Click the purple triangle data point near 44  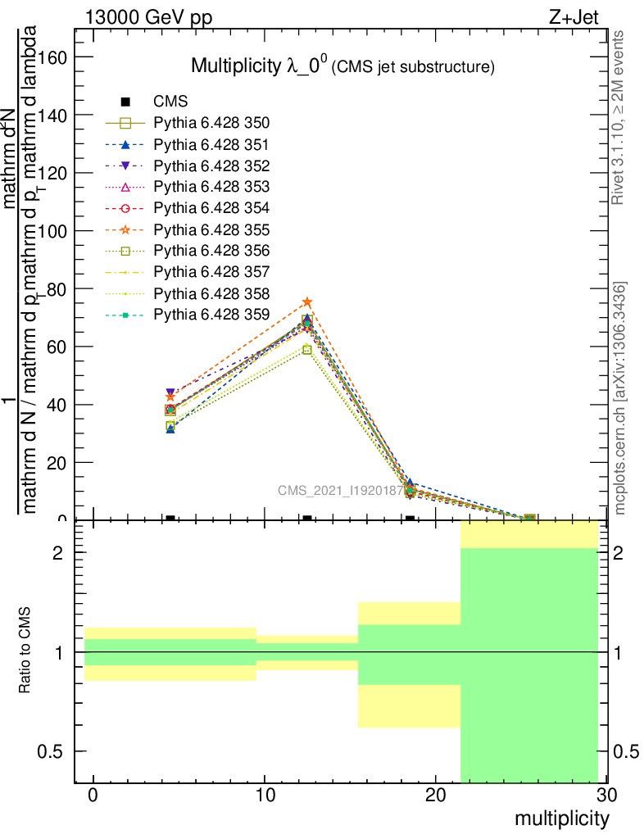tap(170, 392)
